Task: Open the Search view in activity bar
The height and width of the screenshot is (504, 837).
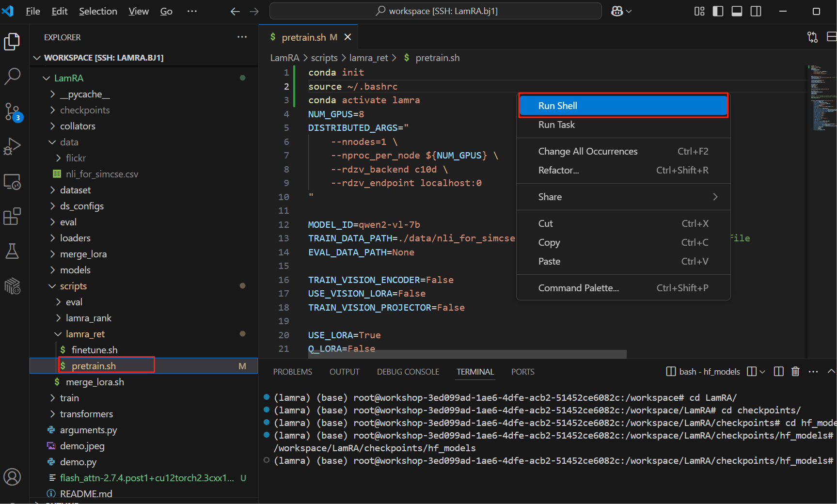Action: [x=12, y=76]
